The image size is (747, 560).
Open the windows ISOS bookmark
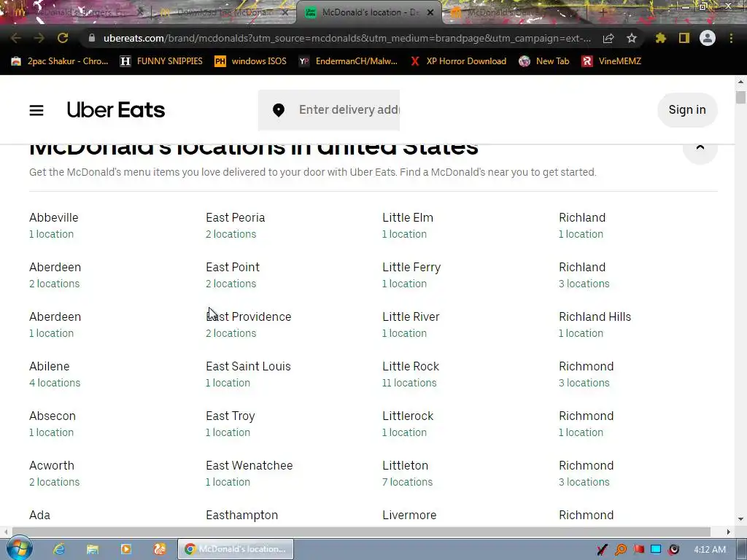coord(251,61)
